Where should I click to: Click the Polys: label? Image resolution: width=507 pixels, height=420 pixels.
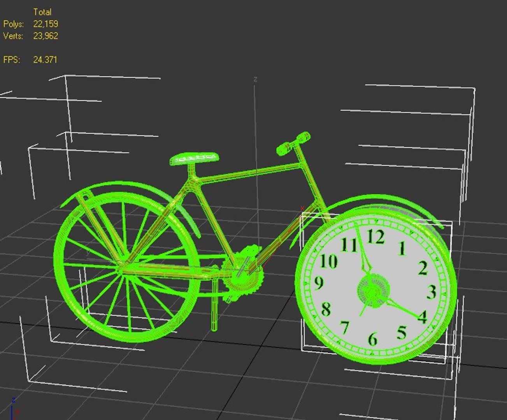(14, 24)
